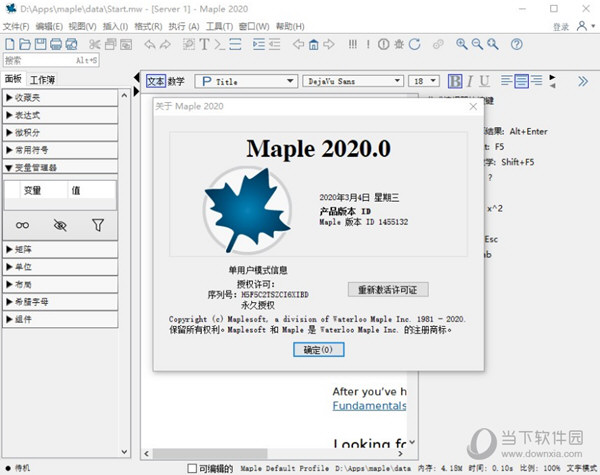The width and height of the screenshot is (600, 475).
Task: Expand the 表达式 palette section
Action: (x=60, y=115)
